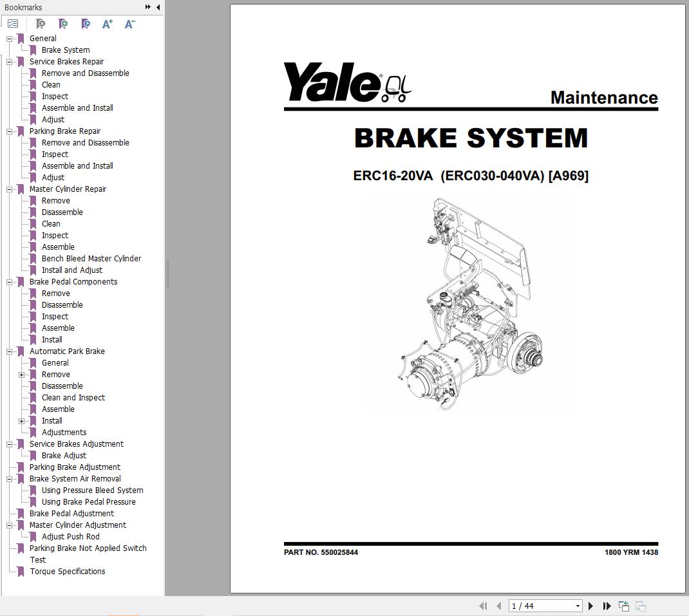The width and height of the screenshot is (689, 616).
Task: Open the Adjust Push Rod bookmark
Action: [x=70, y=536]
